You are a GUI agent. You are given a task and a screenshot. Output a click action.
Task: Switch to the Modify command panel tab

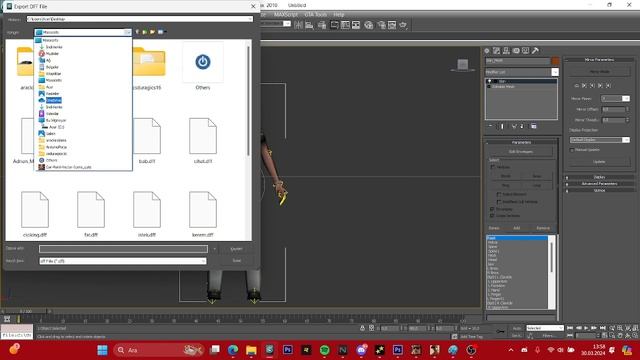(x=497, y=51)
